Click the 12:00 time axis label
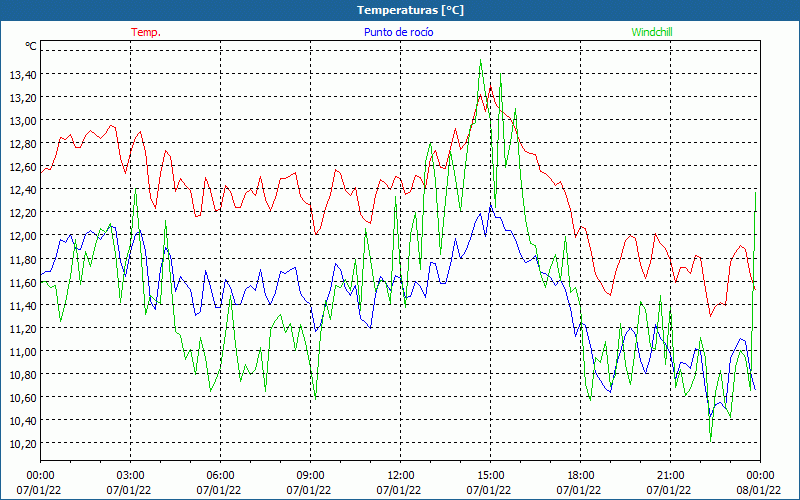800x500 pixels. (401, 476)
